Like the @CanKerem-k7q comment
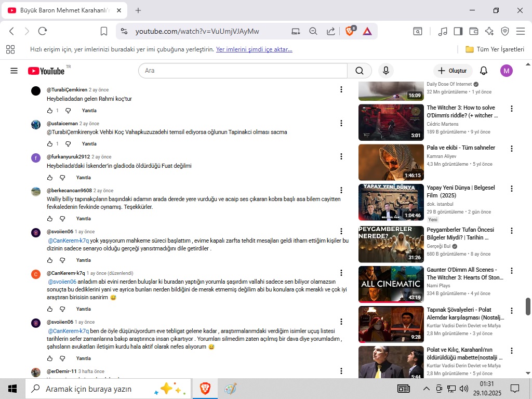The height and width of the screenshot is (399, 532). 50,309
